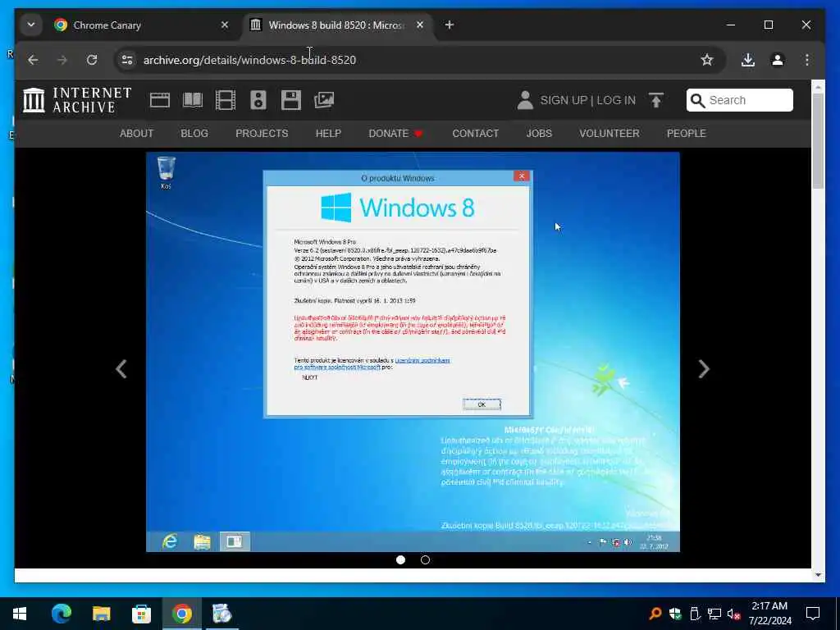Open the Chrome three-dot menu
Screen dimensions: 840x630
tap(807, 60)
